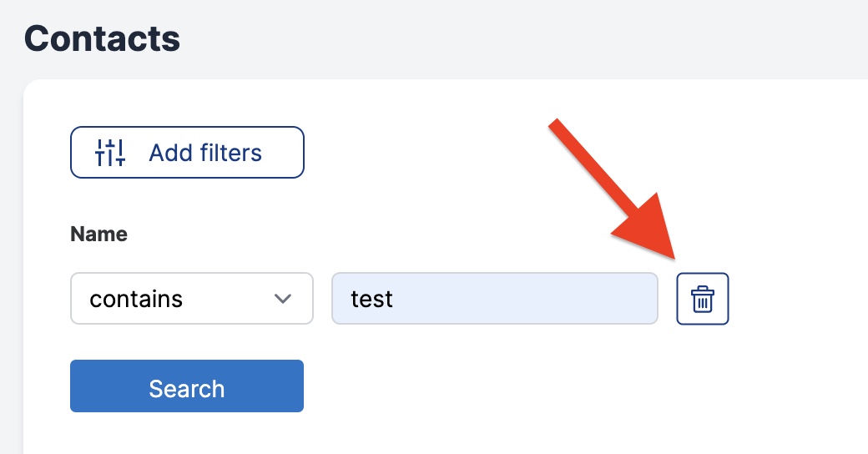The height and width of the screenshot is (454, 868).
Task: Click the 'Add filters' text label
Action: (x=204, y=153)
